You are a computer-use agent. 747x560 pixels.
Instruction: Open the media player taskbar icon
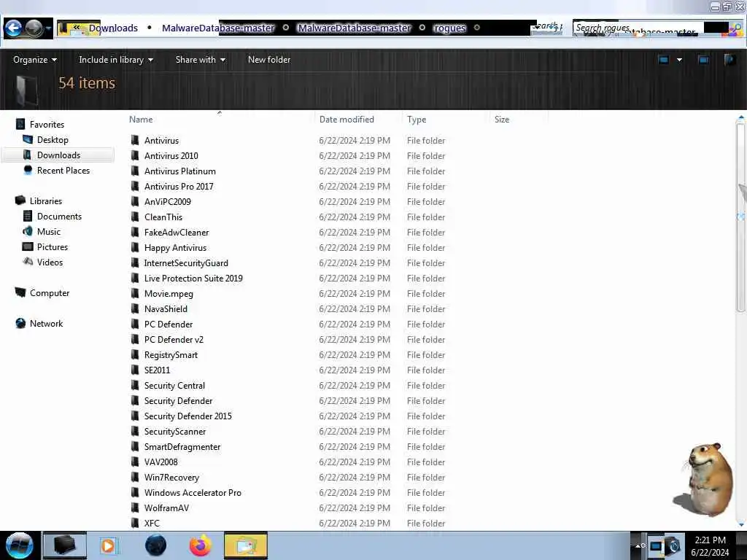click(108, 545)
